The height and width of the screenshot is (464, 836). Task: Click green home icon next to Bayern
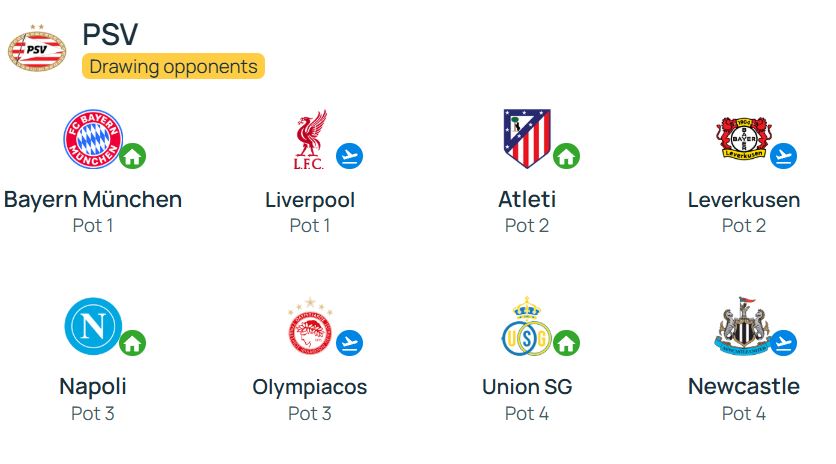pyautogui.click(x=132, y=156)
